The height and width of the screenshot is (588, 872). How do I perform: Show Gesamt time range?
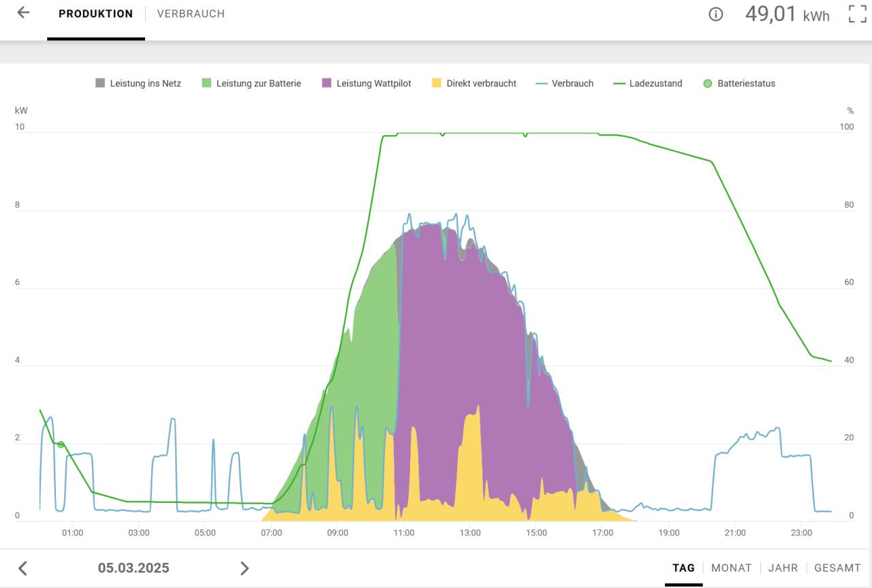[837, 568]
